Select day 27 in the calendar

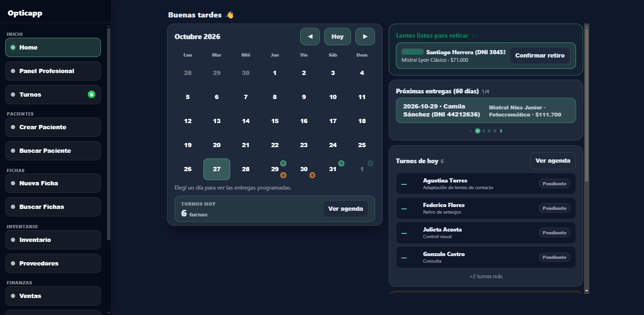coord(217,169)
